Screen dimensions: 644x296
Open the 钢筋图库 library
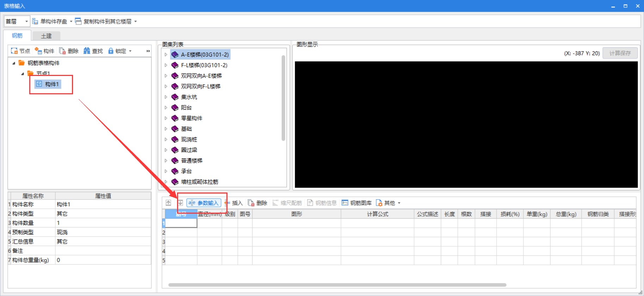(x=357, y=203)
